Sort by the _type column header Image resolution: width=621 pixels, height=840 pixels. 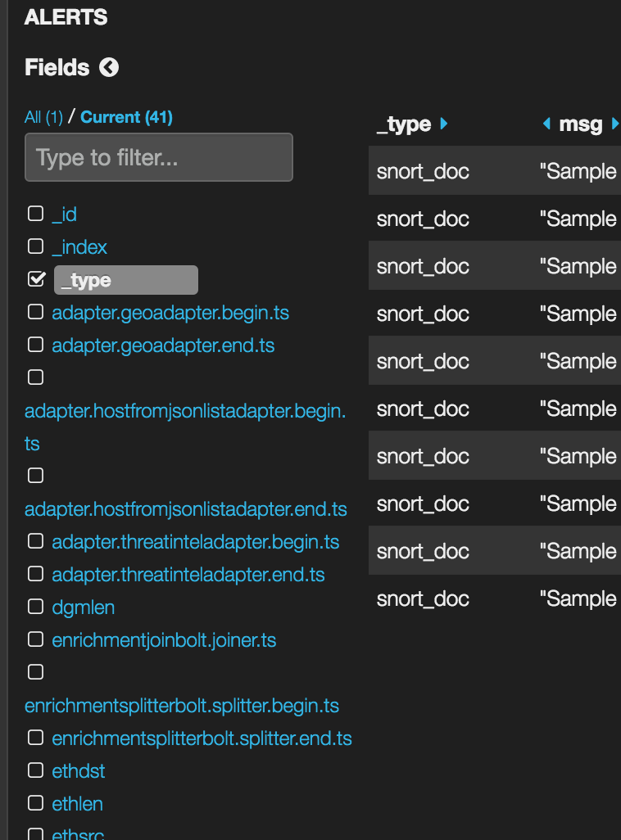(404, 124)
